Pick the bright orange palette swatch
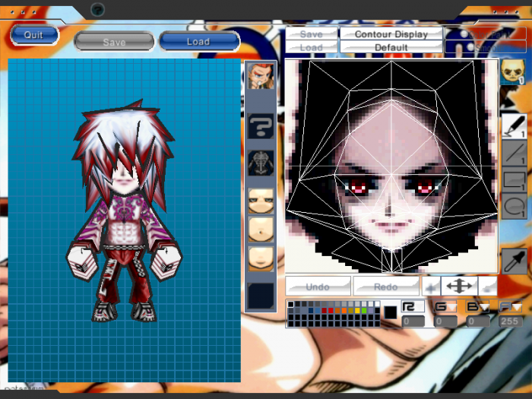 (344, 310)
